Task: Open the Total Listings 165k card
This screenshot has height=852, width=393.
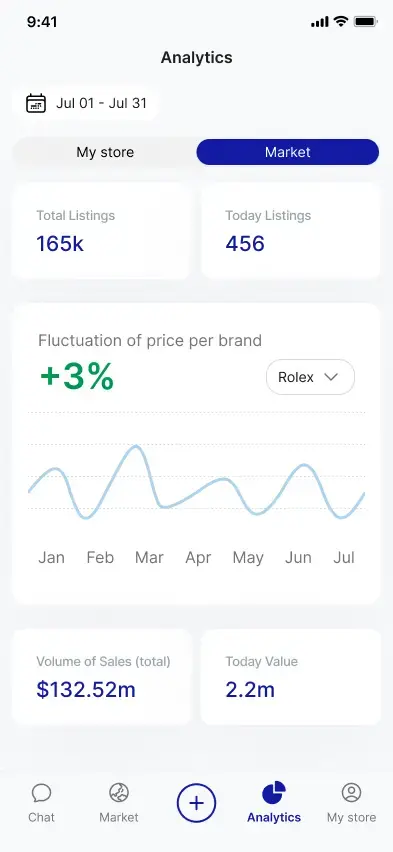Action: pyautogui.click(x=101, y=231)
